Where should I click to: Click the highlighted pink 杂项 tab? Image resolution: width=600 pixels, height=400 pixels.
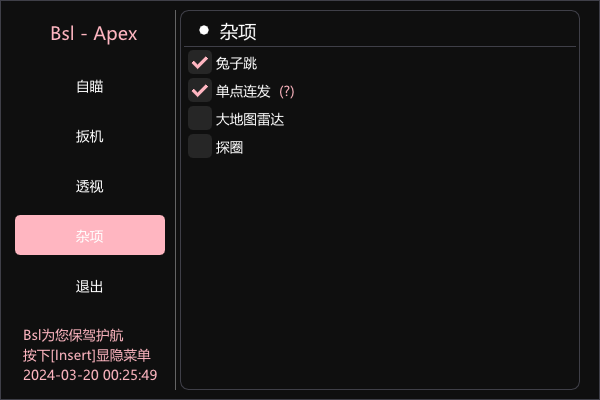[90, 235]
